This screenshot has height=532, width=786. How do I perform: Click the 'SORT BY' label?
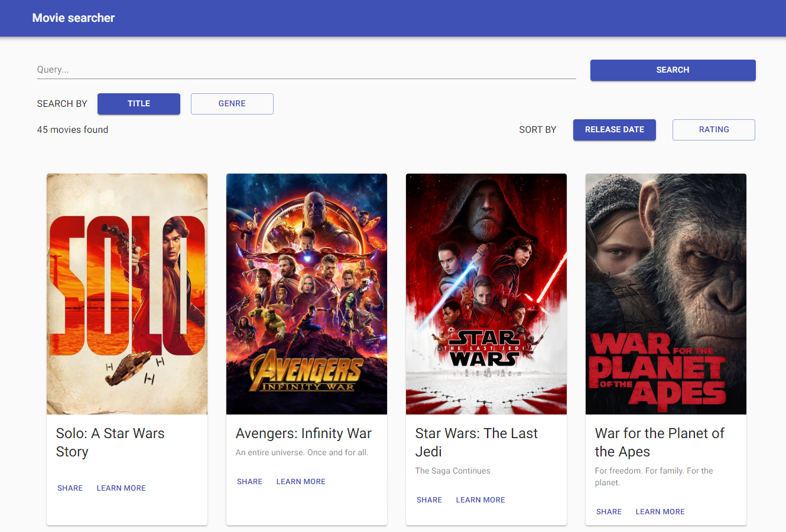538,130
